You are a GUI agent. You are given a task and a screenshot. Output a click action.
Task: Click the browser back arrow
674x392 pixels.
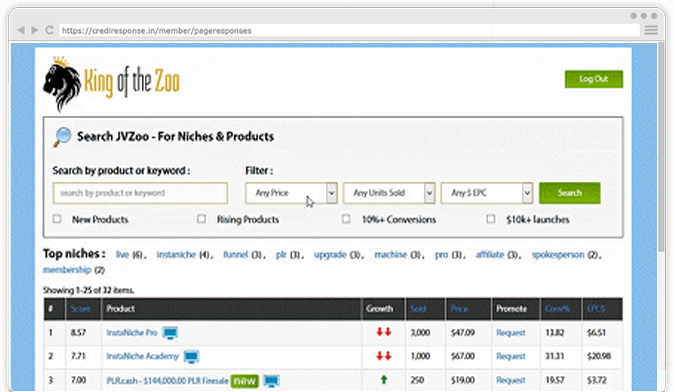click(21, 30)
